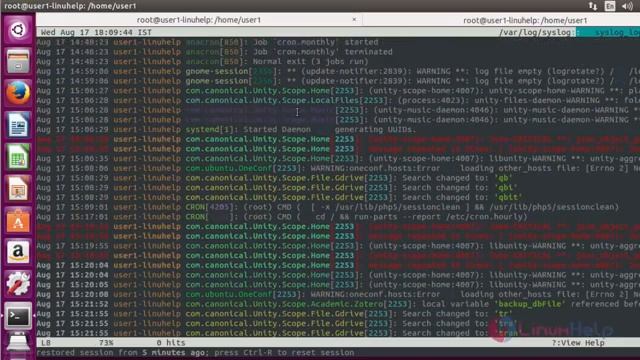Open the En keyboard layout indicator
Image resolution: width=640 pixels, height=360 pixels.
click(610, 6)
